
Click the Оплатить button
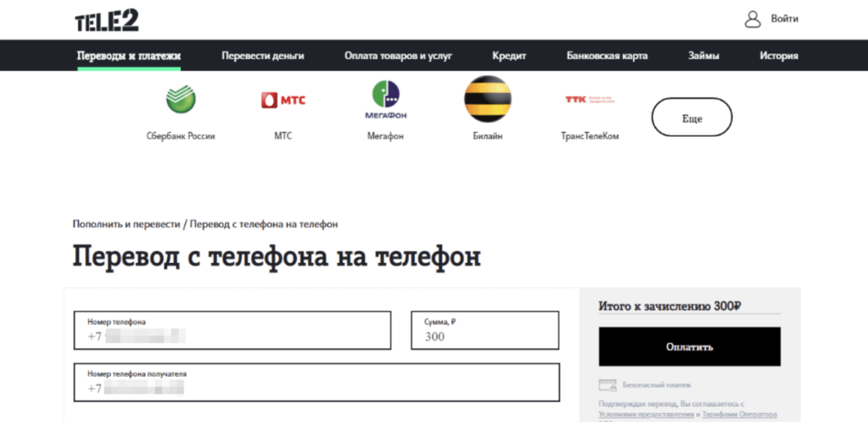pos(690,347)
